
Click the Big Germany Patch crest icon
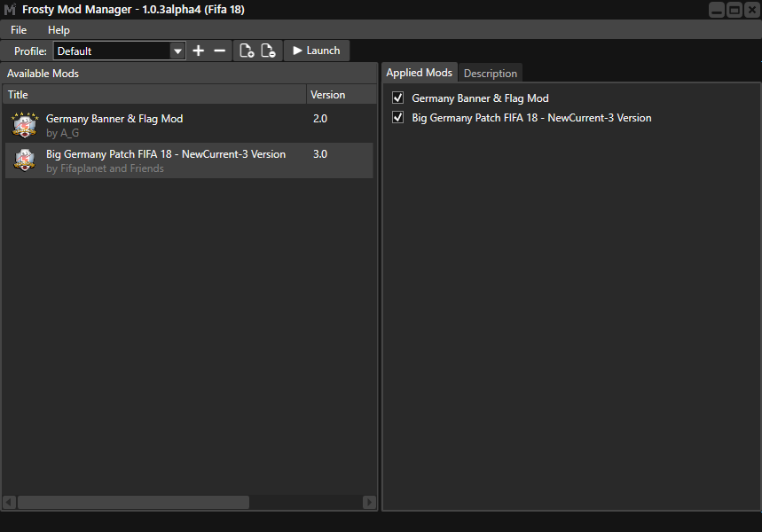pos(25,160)
